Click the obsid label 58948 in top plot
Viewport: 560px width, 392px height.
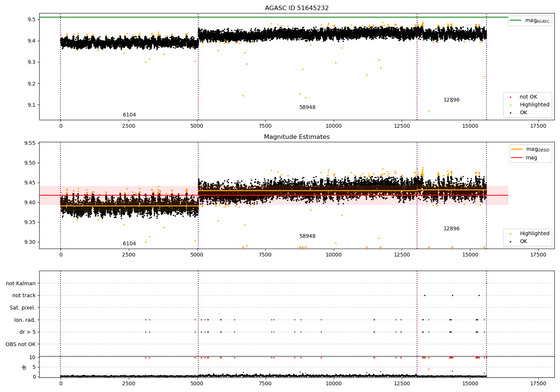[307, 108]
